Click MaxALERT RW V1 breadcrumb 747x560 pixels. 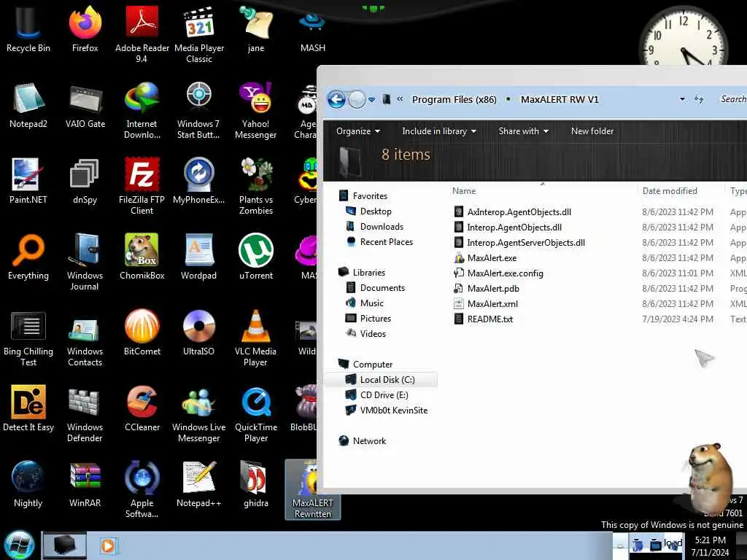pos(560,99)
